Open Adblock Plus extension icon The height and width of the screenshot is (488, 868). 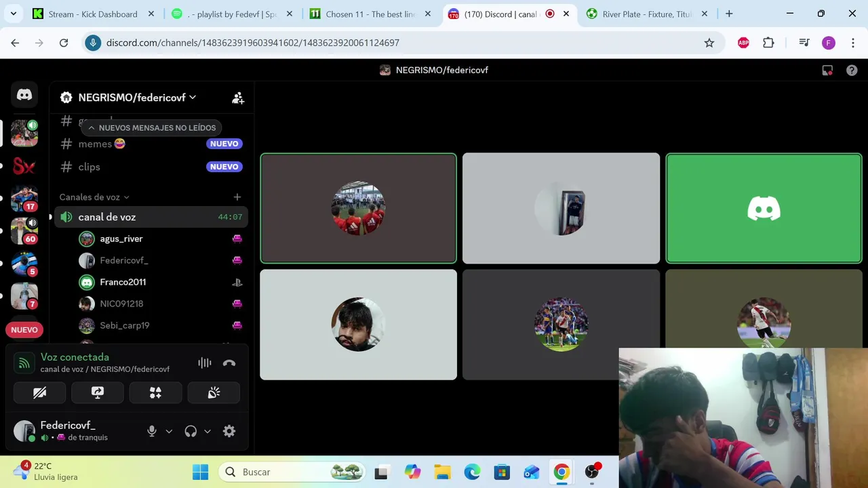[x=743, y=43]
